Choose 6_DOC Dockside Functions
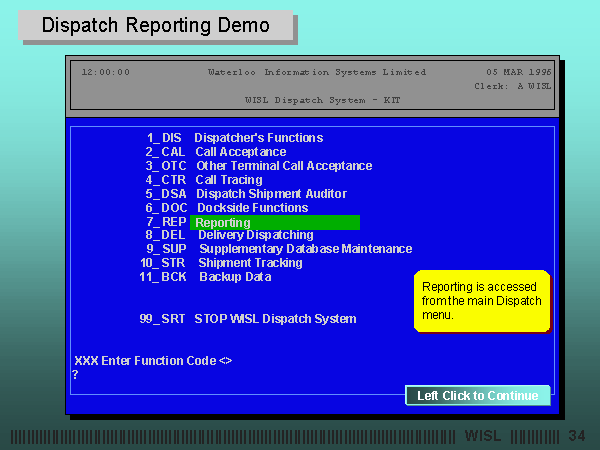The height and width of the screenshot is (450, 600). 227,208
